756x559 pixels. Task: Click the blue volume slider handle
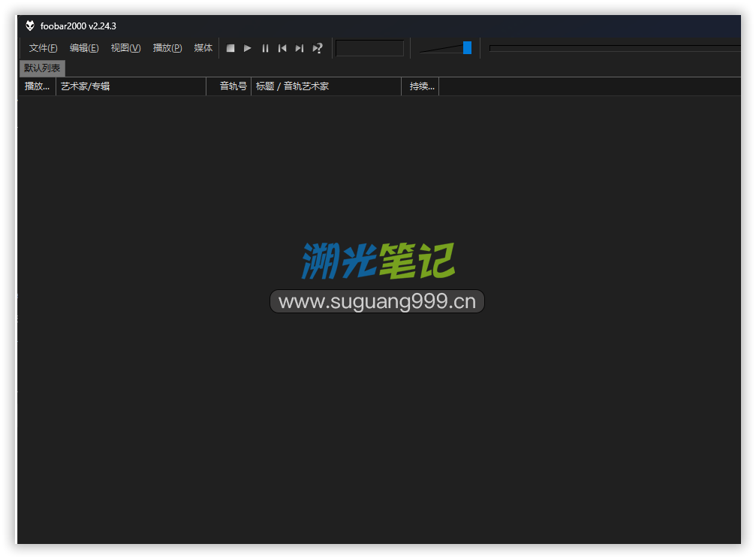467,48
